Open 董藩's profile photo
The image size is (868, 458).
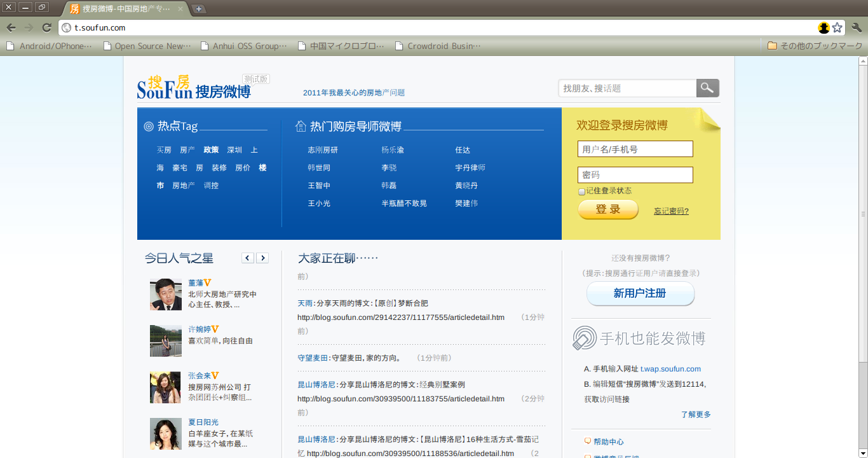[166, 295]
